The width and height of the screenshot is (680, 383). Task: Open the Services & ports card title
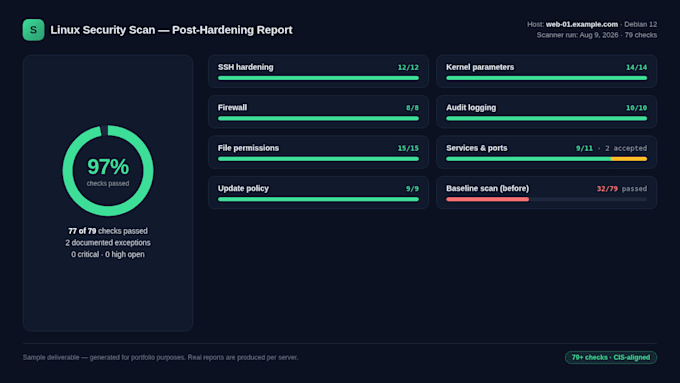(x=477, y=148)
